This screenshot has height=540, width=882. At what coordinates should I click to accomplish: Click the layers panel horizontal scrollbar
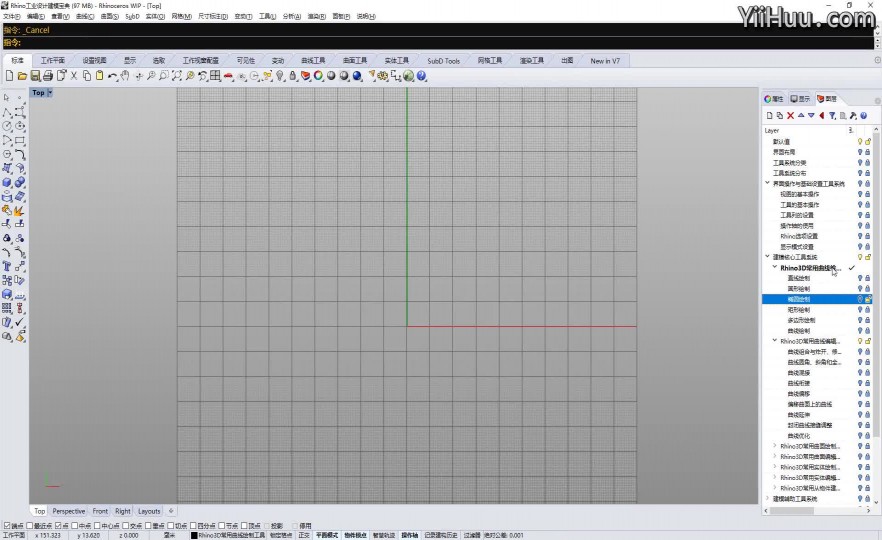[x=791, y=511]
